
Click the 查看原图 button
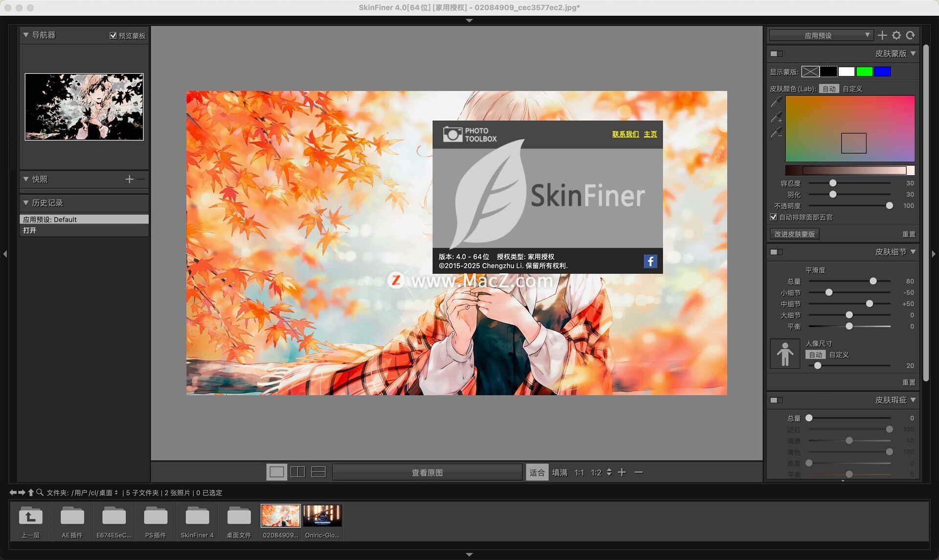click(427, 472)
